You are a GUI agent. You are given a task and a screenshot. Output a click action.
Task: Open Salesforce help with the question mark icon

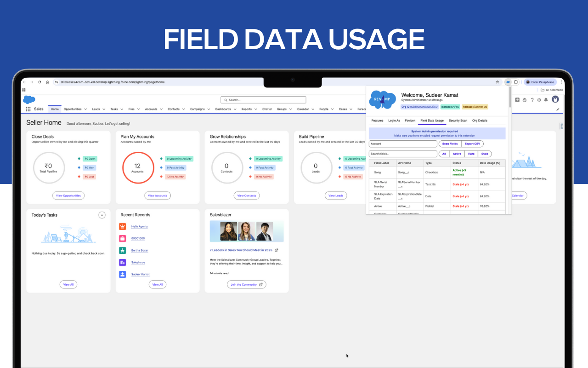point(532,100)
